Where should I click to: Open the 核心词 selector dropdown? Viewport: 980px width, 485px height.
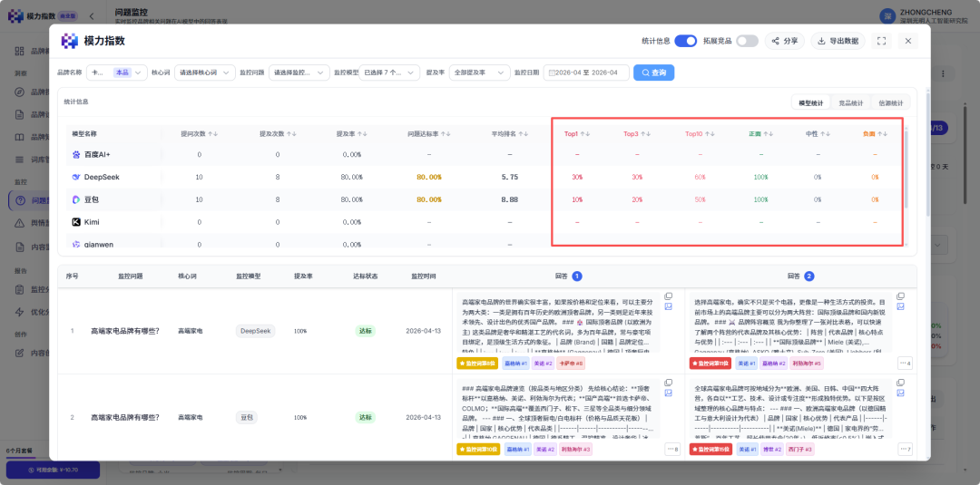click(205, 73)
